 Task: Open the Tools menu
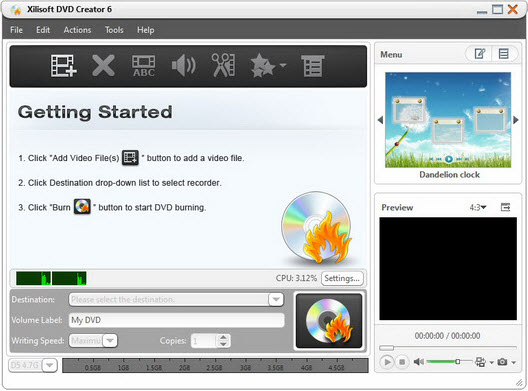114,30
